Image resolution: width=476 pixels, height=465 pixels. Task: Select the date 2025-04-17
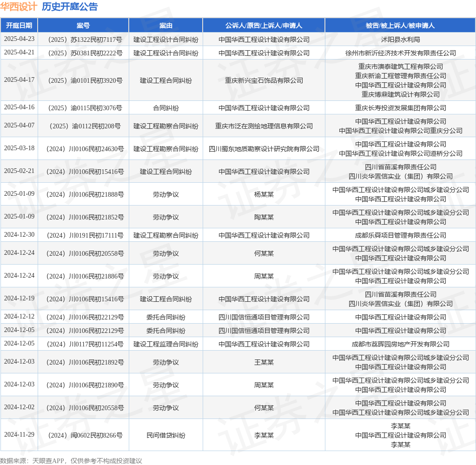[x=19, y=80]
